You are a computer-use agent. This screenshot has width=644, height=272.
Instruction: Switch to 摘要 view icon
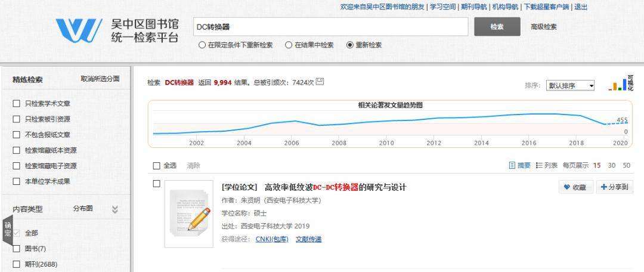(512, 165)
